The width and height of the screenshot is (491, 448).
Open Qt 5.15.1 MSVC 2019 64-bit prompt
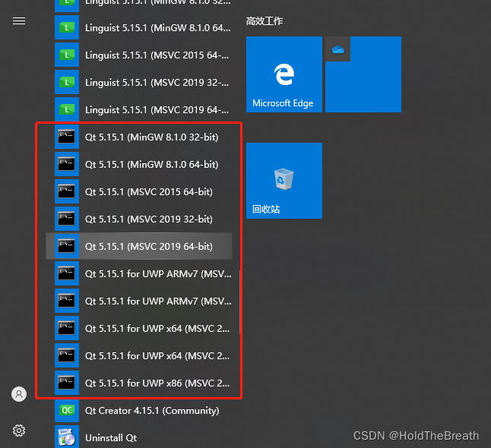(x=139, y=246)
